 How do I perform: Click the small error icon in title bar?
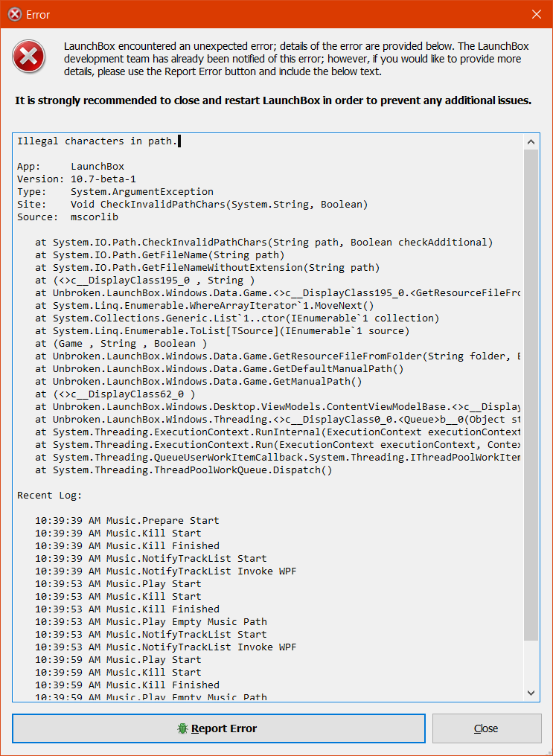(x=15, y=14)
